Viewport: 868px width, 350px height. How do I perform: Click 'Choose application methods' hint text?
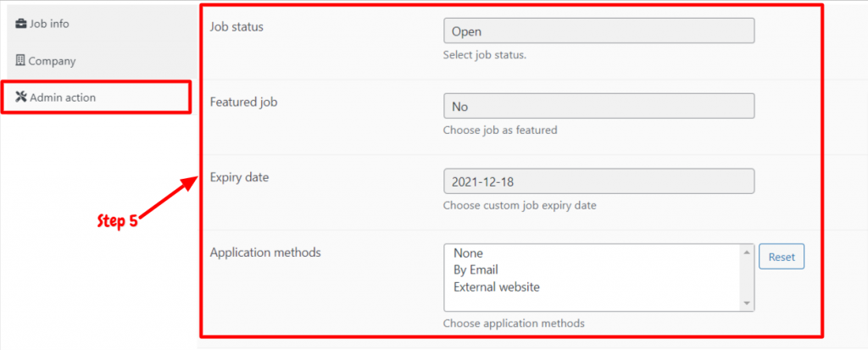point(514,323)
